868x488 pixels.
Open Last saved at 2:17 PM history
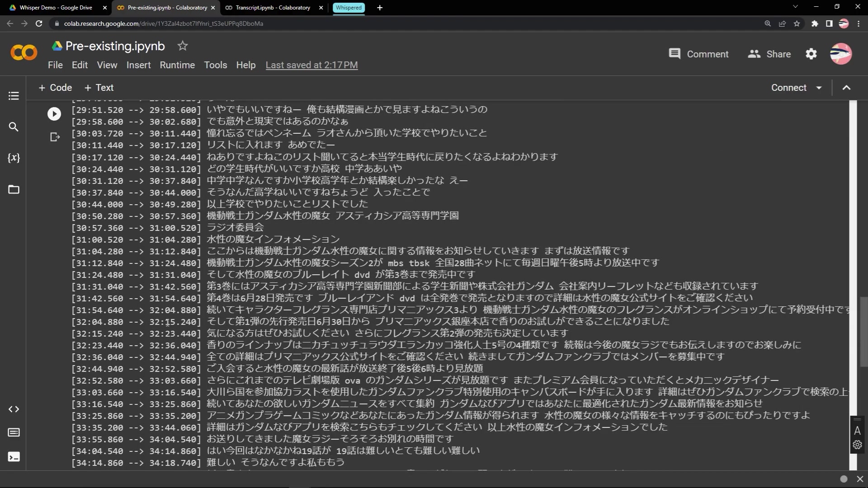click(311, 65)
